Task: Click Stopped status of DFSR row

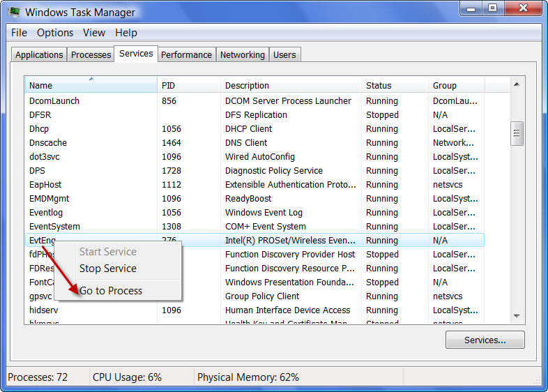Action: [382, 115]
